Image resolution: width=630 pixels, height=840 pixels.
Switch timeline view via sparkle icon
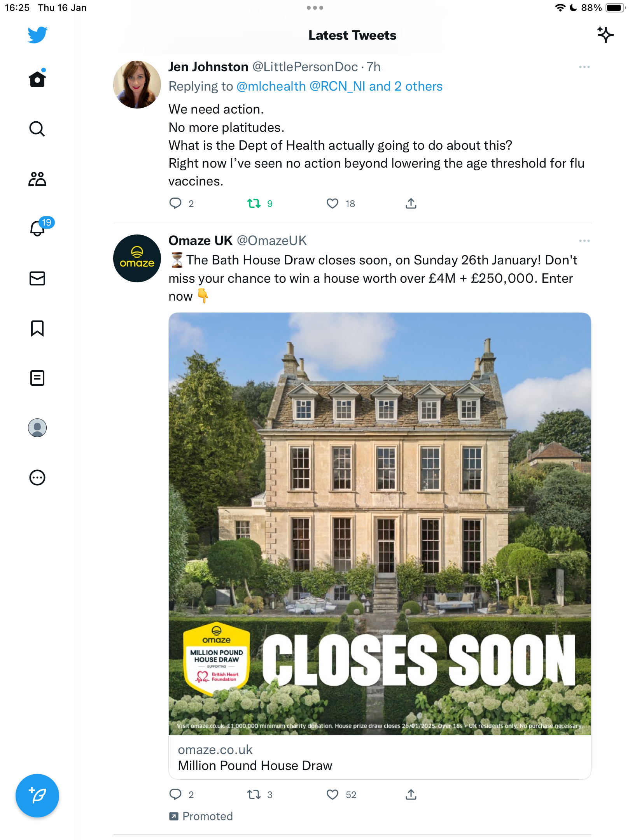pyautogui.click(x=605, y=35)
